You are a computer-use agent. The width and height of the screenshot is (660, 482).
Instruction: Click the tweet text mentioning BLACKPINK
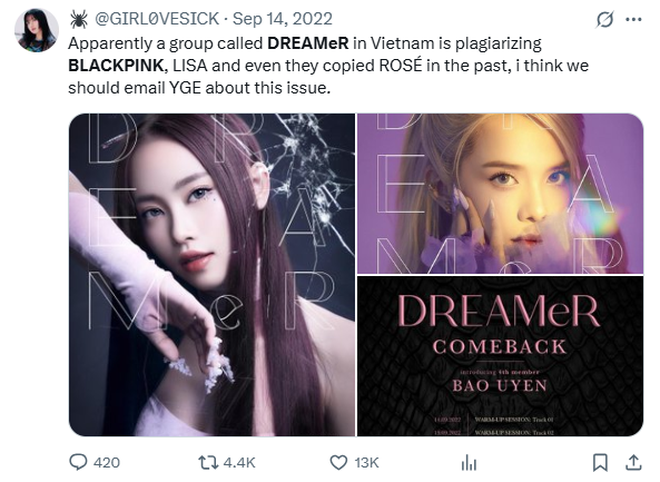tap(328, 66)
